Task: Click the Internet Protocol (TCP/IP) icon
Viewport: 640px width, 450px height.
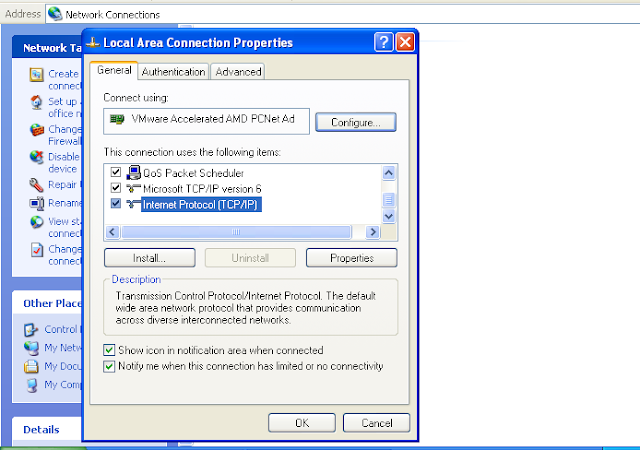Action: click(x=133, y=204)
